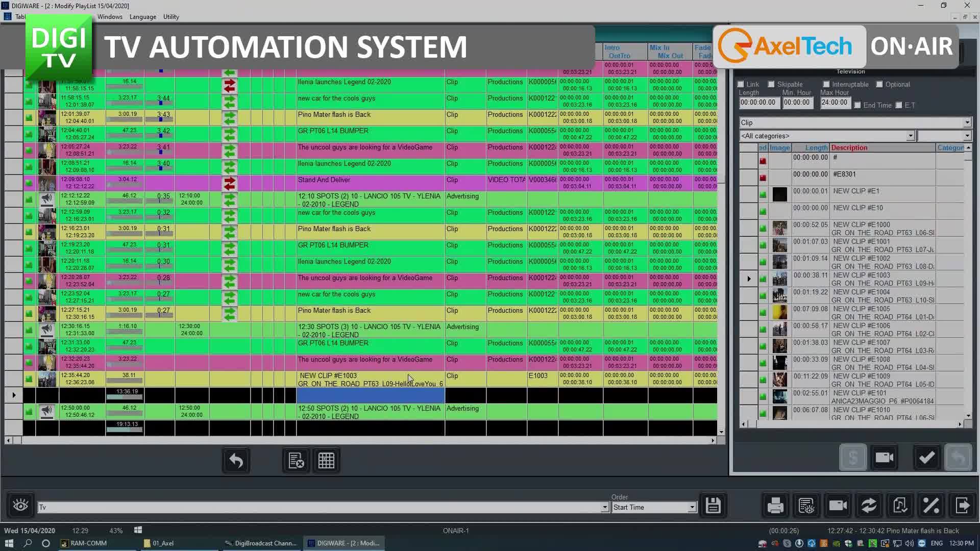Enable the Link checkbox

[741, 84]
